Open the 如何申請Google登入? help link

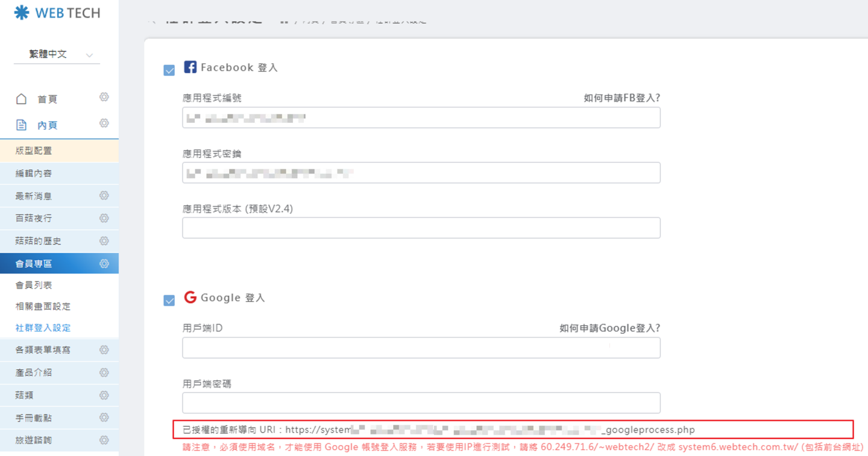[x=609, y=328]
